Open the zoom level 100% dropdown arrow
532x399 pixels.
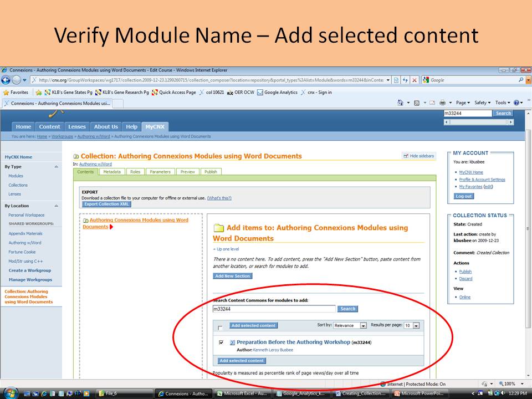522,383
